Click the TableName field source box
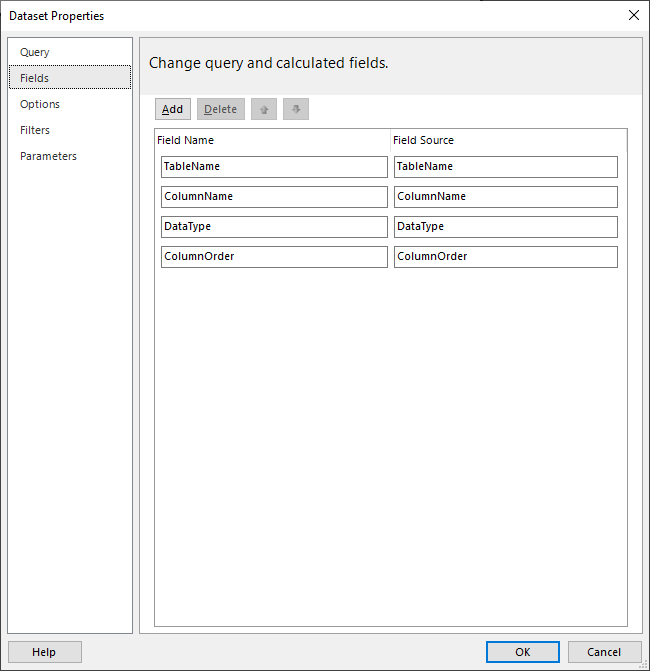Viewport: 650px width, 671px height. click(506, 167)
